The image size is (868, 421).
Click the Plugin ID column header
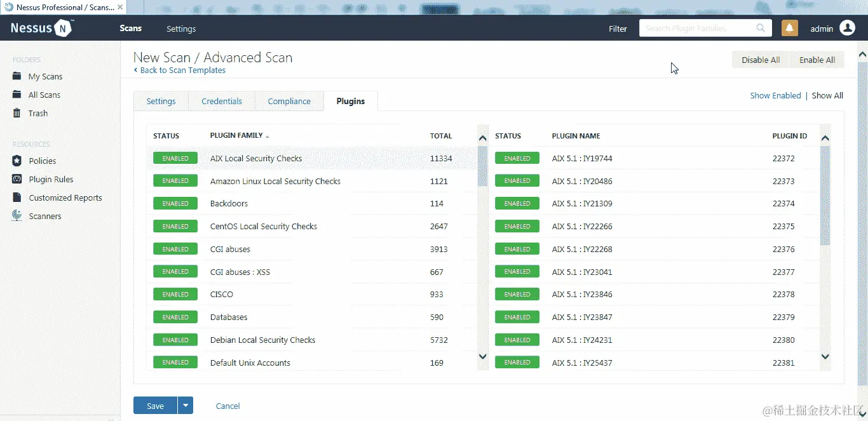790,136
